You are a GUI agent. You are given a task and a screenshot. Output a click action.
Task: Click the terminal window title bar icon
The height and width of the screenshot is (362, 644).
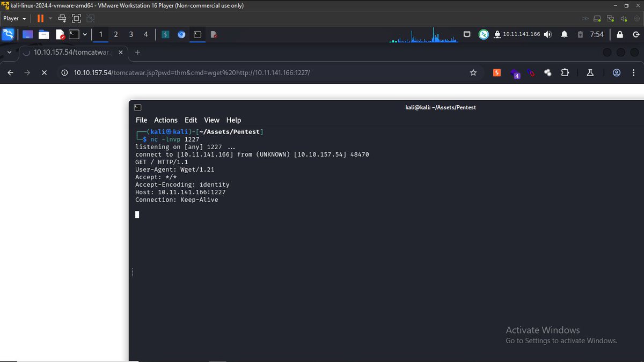(x=138, y=107)
